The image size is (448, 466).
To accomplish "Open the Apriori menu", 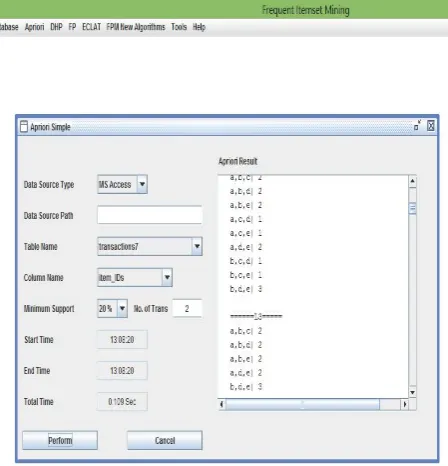I will coord(34,27).
